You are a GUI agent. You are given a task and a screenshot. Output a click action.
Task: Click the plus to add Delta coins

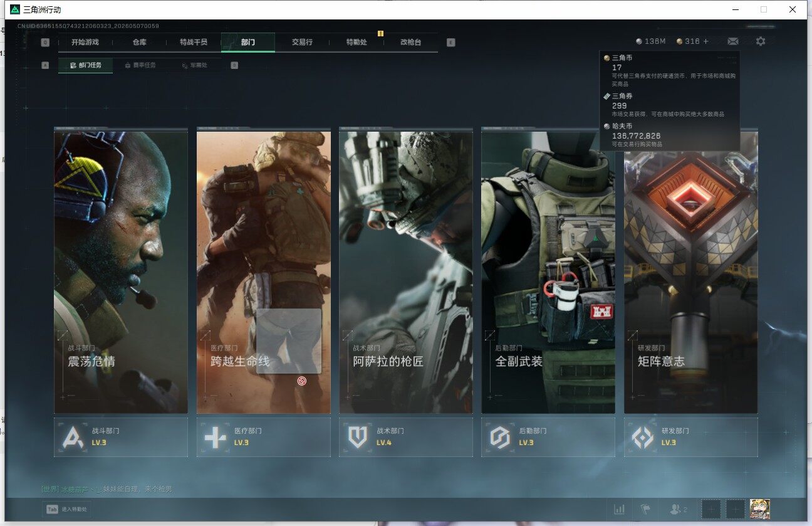point(706,41)
